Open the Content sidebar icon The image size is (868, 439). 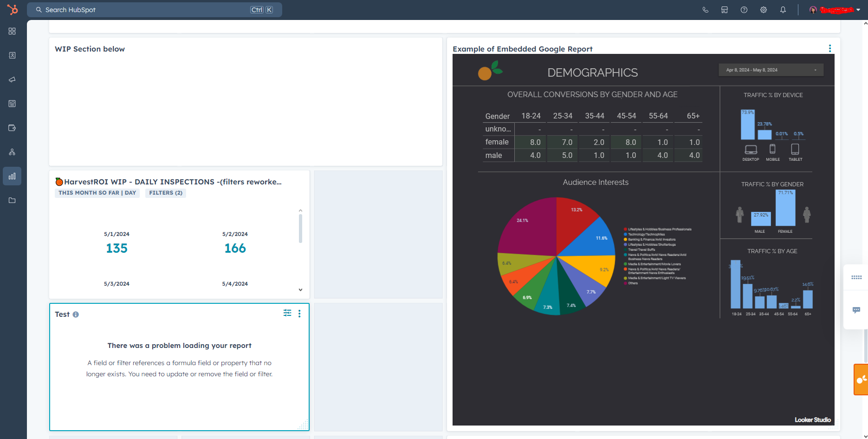pyautogui.click(x=12, y=104)
